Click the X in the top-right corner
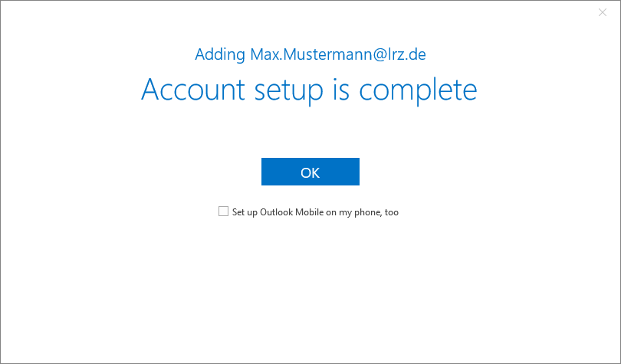621x364 pixels. click(x=602, y=12)
